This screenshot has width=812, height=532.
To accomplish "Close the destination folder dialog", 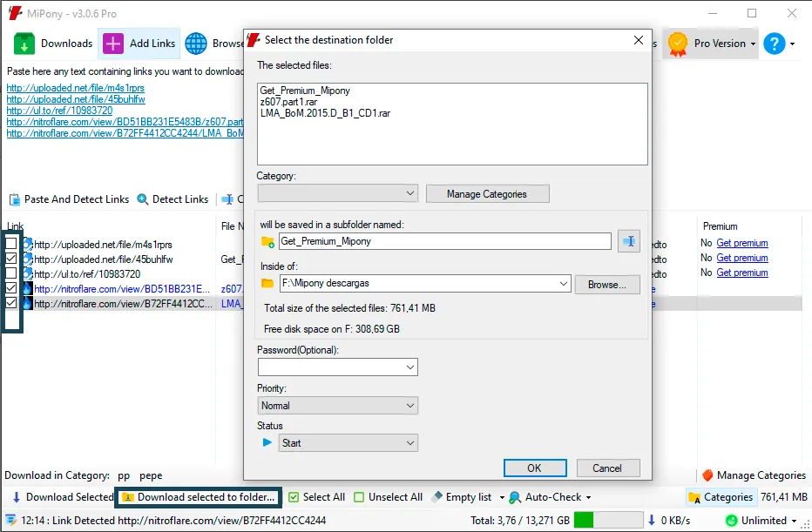I will point(639,40).
